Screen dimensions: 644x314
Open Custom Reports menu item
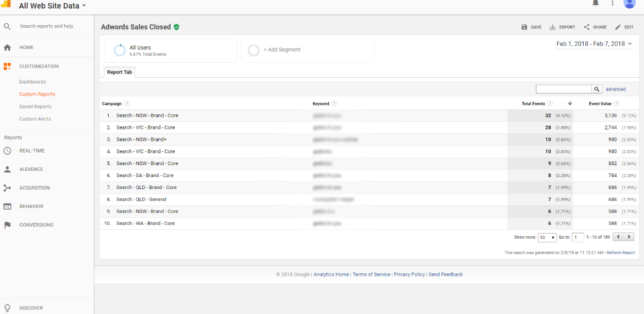coord(37,94)
